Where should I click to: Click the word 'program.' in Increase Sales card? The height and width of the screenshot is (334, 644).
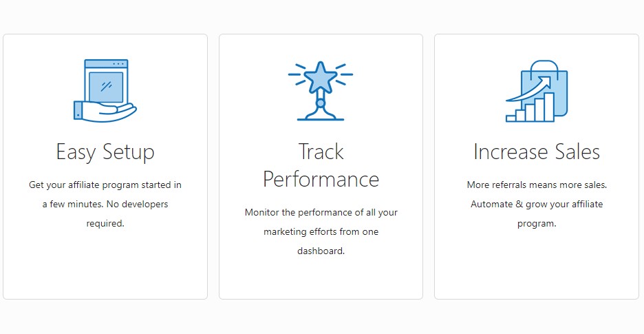pos(537,224)
